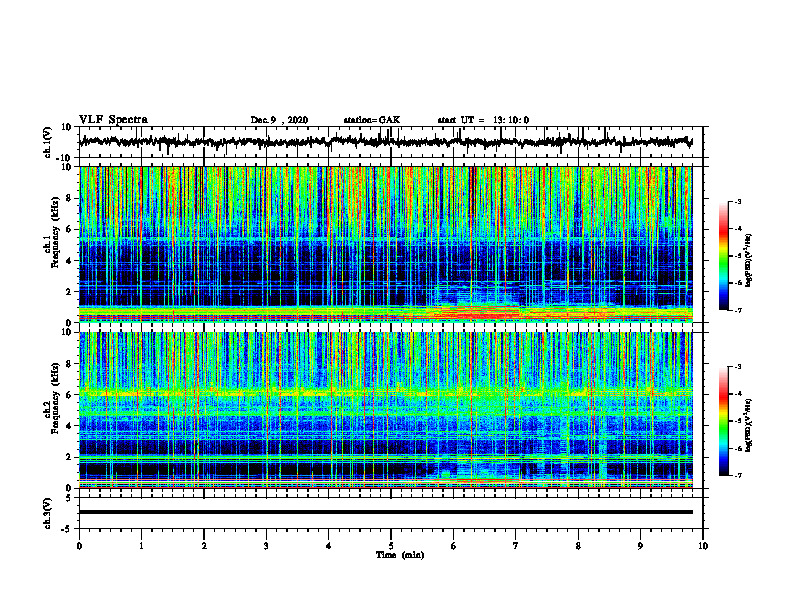This screenshot has height=612, width=792.
Task: Click the 'Time (min)' axis title
Action: pos(400,555)
